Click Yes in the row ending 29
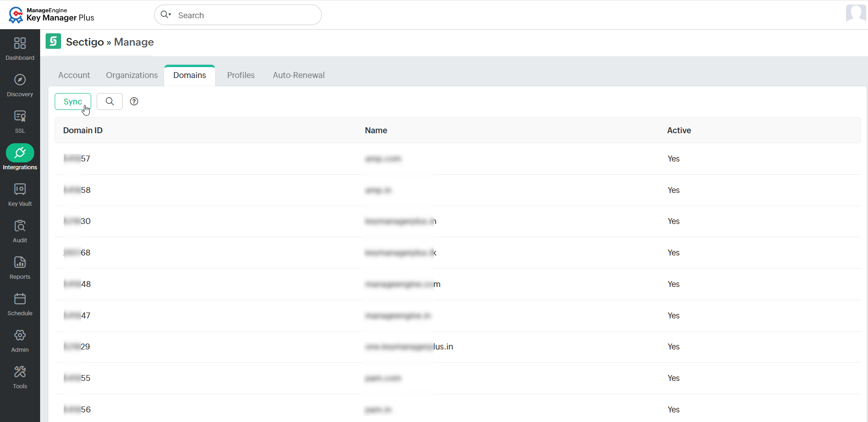This screenshot has height=422, width=868. [x=673, y=347]
